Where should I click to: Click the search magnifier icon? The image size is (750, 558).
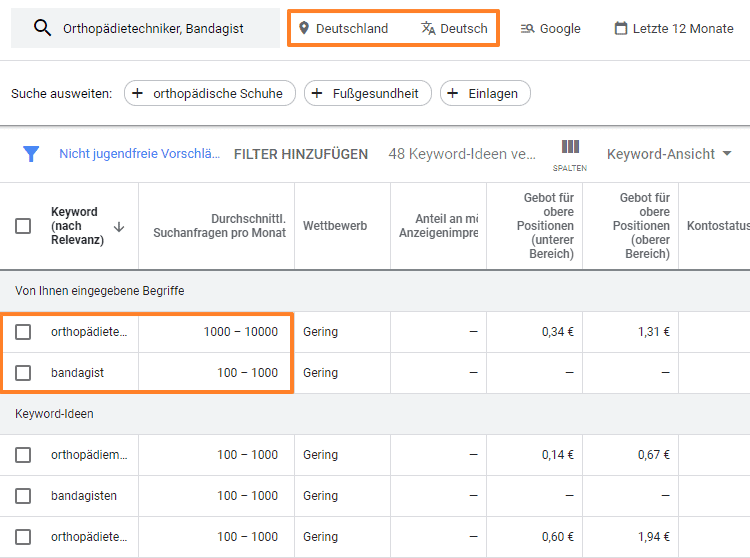click(42, 28)
